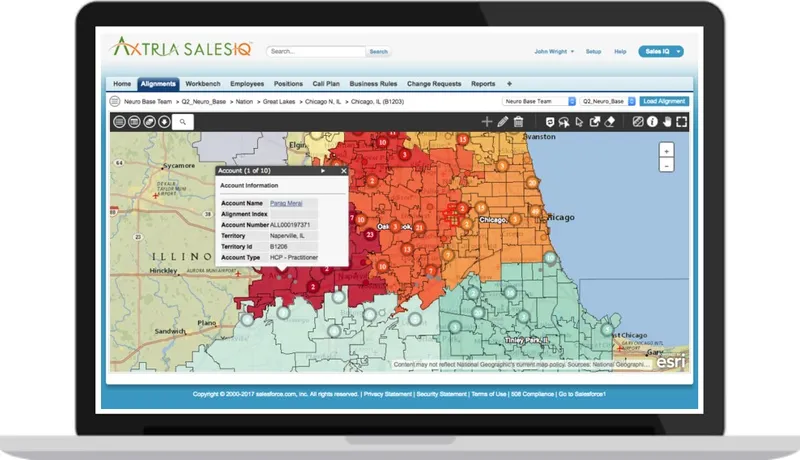Click the download arrow icon in map toolbar
The height and width of the screenshot is (460, 800).
pyautogui.click(x=164, y=122)
